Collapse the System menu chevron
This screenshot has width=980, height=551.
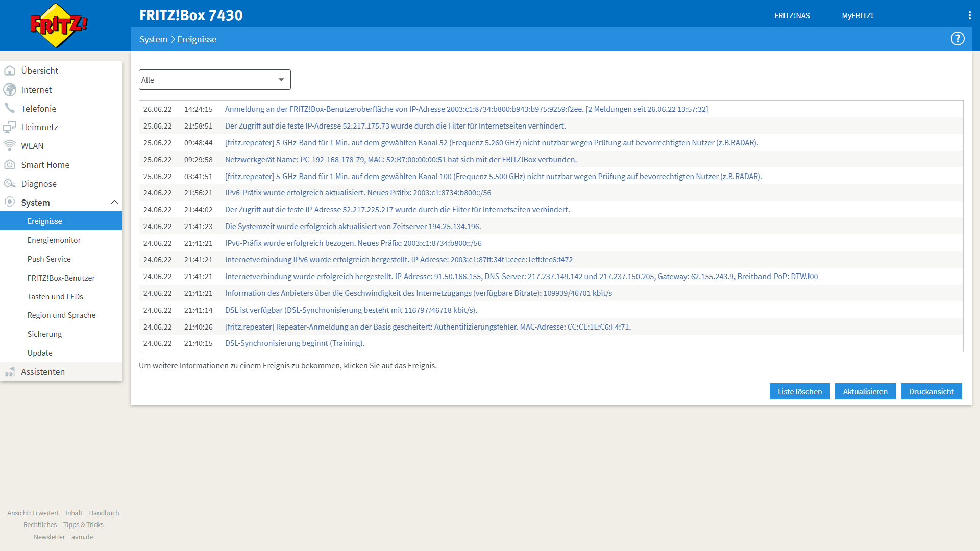point(114,203)
